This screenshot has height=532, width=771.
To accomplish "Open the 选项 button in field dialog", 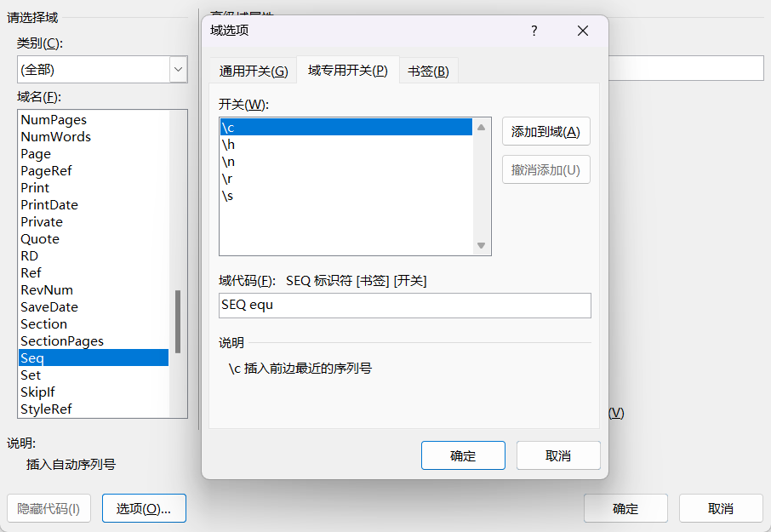I will pos(144,509).
